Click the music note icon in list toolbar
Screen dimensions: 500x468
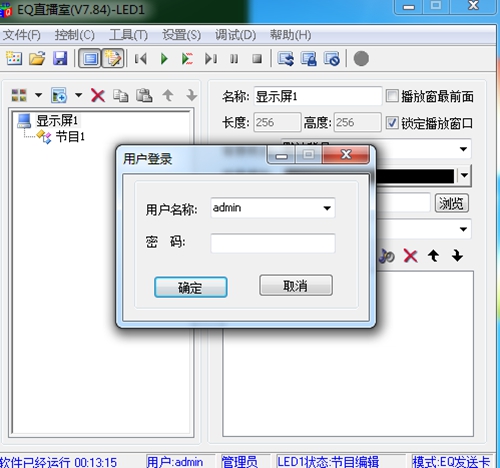pos(387,256)
